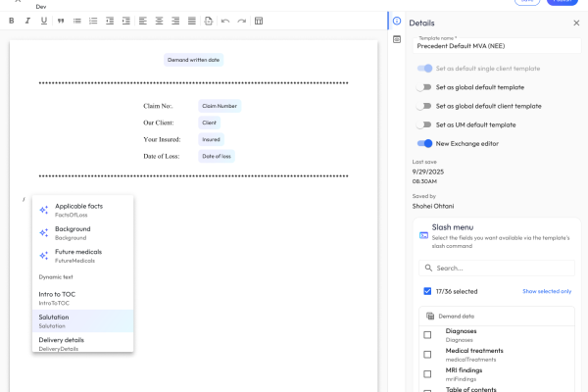Viewport: 588px width, 392px height.
Task: Check the Diagnoses checkbox
Action: (427, 335)
